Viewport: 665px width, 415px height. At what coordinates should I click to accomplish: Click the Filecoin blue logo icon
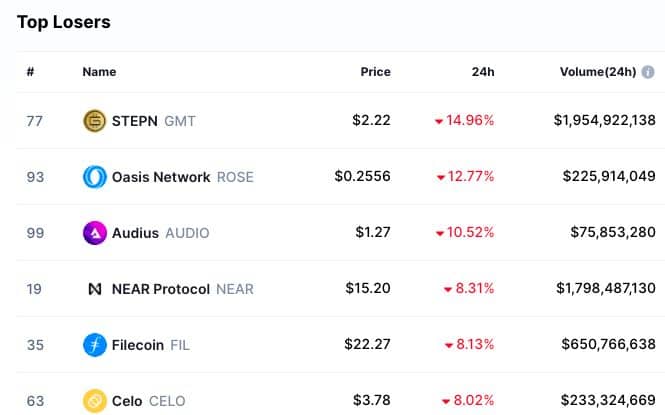pos(95,345)
